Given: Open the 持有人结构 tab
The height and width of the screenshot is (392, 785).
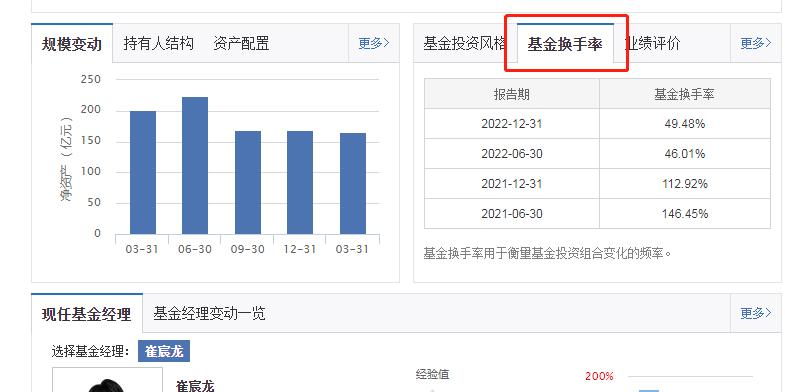Looking at the screenshot, I should point(158,44).
